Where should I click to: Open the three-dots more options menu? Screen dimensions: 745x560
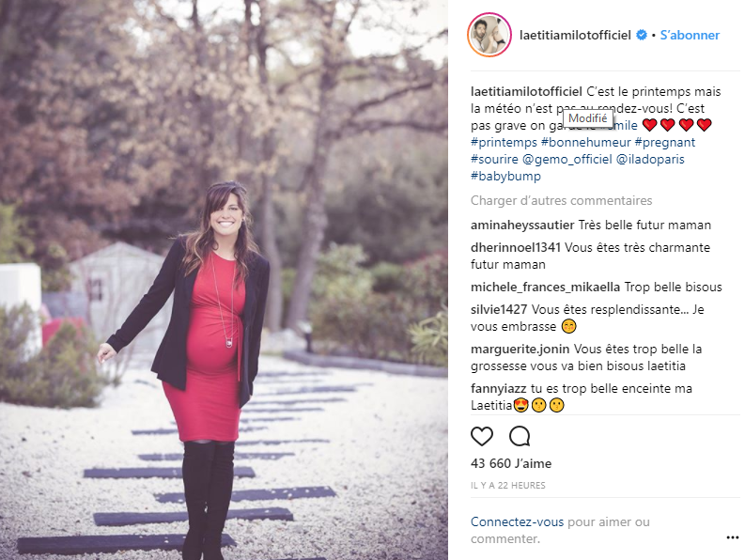click(x=733, y=537)
